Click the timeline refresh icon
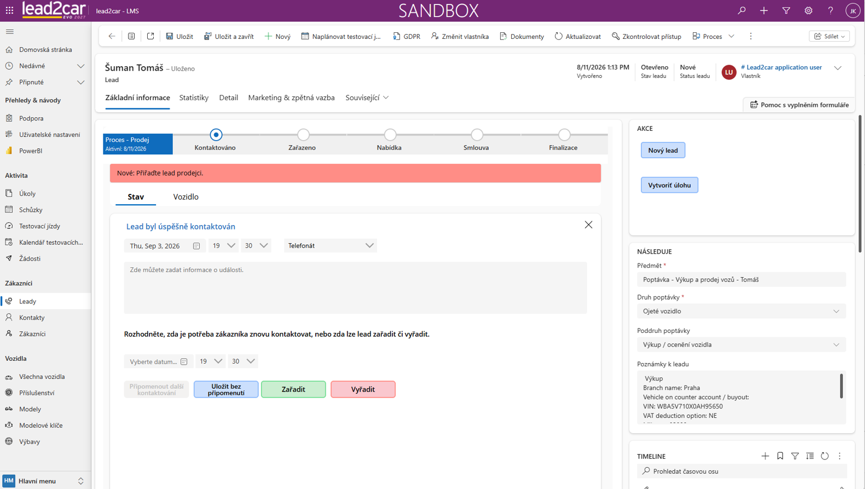 825,456
